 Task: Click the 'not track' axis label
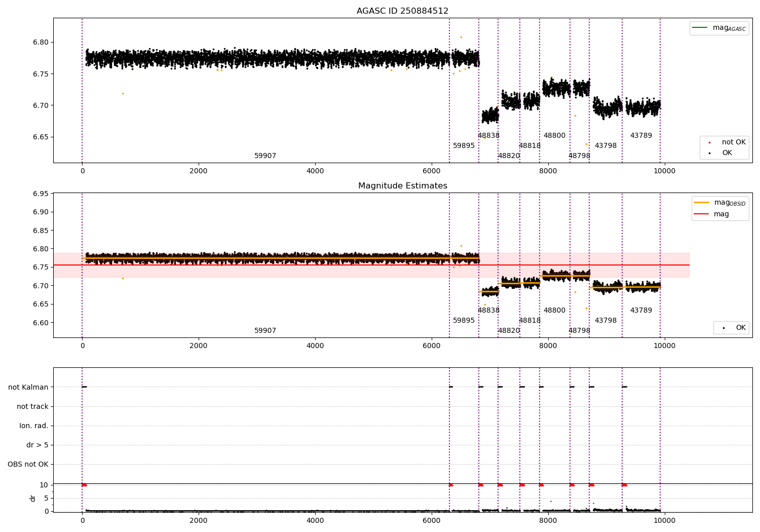[32, 406]
